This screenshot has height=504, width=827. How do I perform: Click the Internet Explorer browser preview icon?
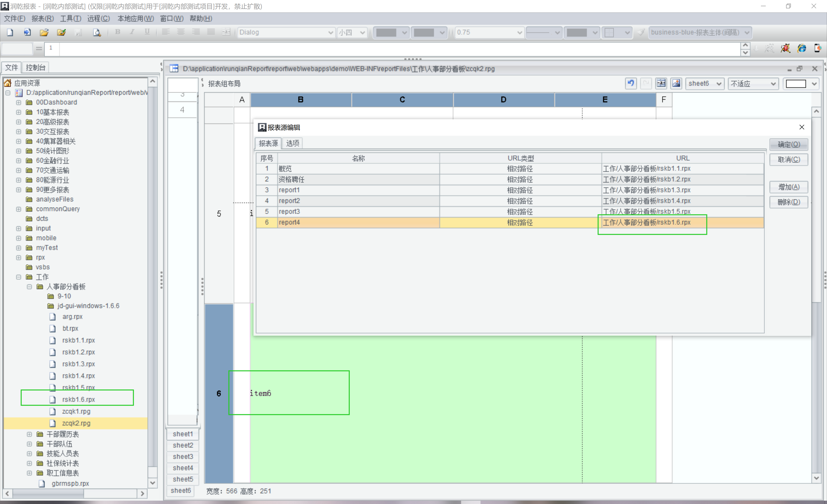click(x=802, y=48)
